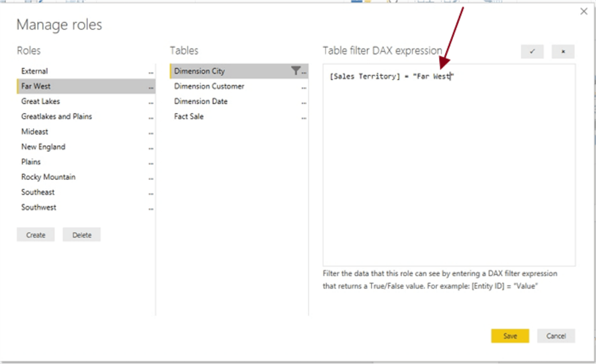596x364 pixels.
Task: Click the X button to discard DAX changes
Action: [x=563, y=52]
